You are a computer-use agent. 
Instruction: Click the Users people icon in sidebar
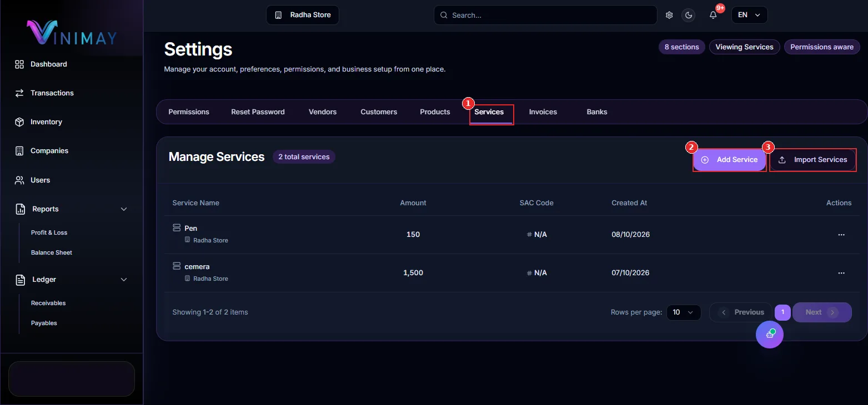[19, 180]
